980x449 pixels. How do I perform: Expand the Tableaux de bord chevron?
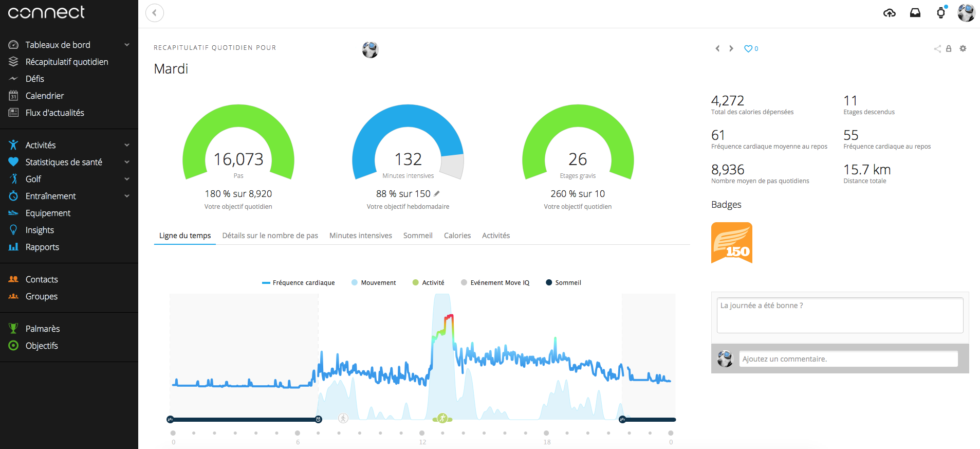tap(127, 45)
